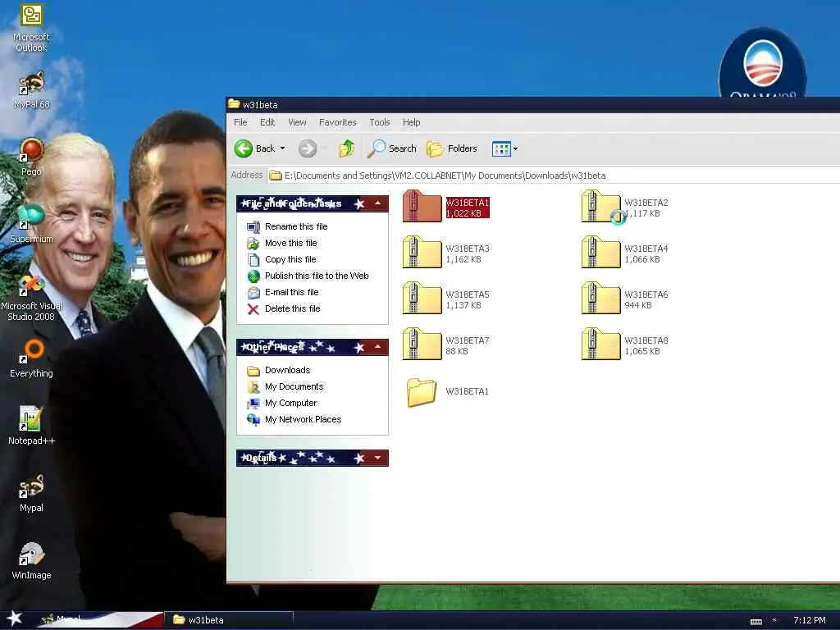Select the plain W31BETA1 folder
Viewport: 840px width, 630px height.
[448, 391]
